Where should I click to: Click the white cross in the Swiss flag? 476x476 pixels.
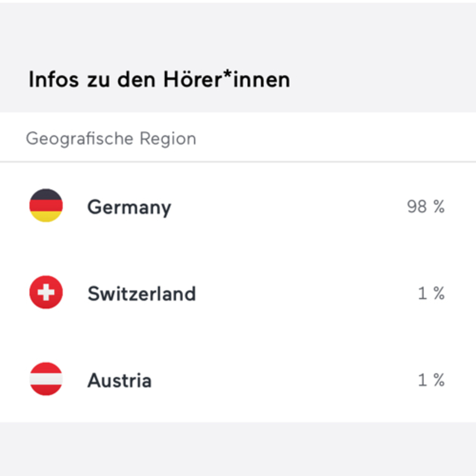46,292
